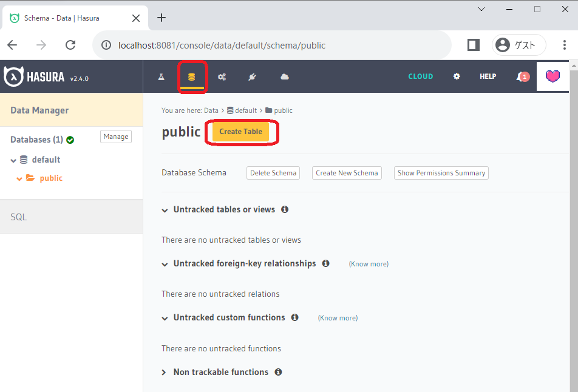Open notifications bell with badge 1

tap(523, 76)
